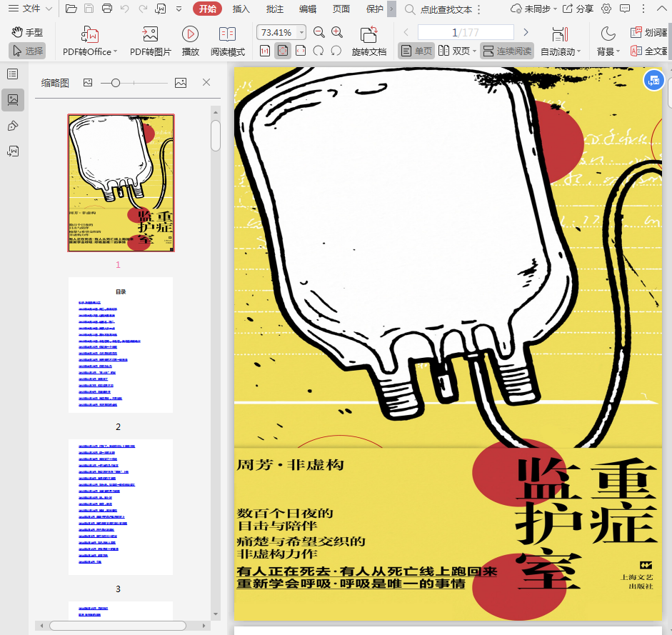Open the thumbnails sidebar panel
672x635 pixels.
[x=13, y=100]
